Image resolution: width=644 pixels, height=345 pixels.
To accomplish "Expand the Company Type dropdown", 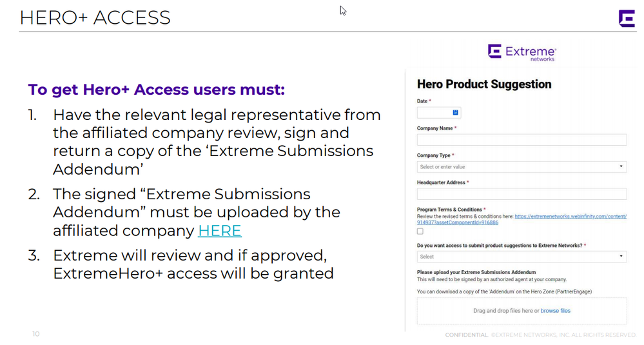I will coord(522,167).
